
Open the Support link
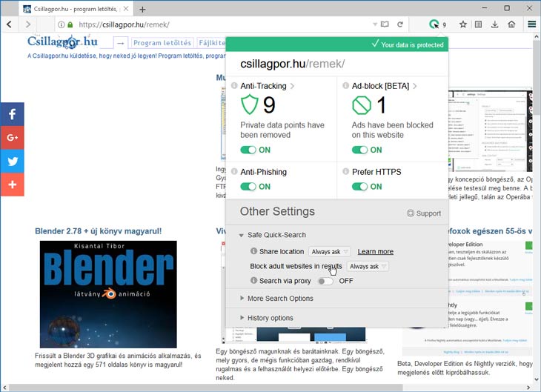pos(424,213)
